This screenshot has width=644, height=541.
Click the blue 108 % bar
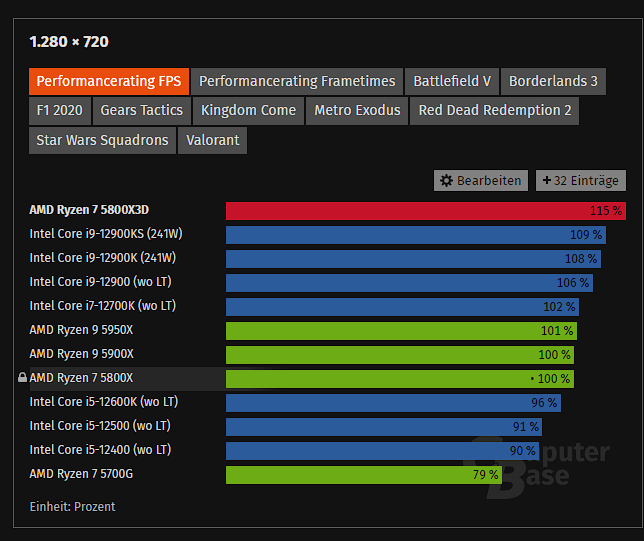click(x=413, y=259)
